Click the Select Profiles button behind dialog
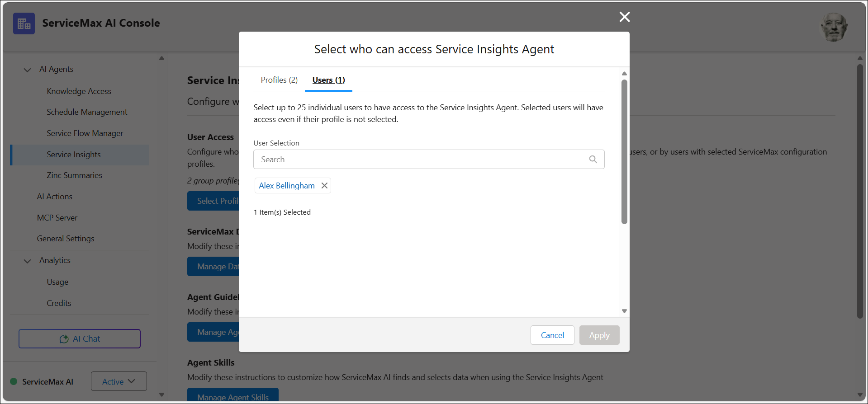 213,201
